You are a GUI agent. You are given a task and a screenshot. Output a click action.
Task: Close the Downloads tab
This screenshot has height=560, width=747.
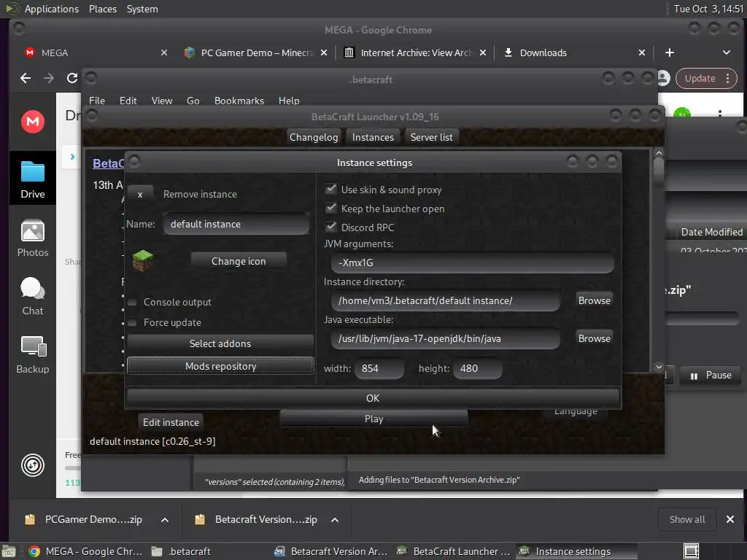[642, 52]
